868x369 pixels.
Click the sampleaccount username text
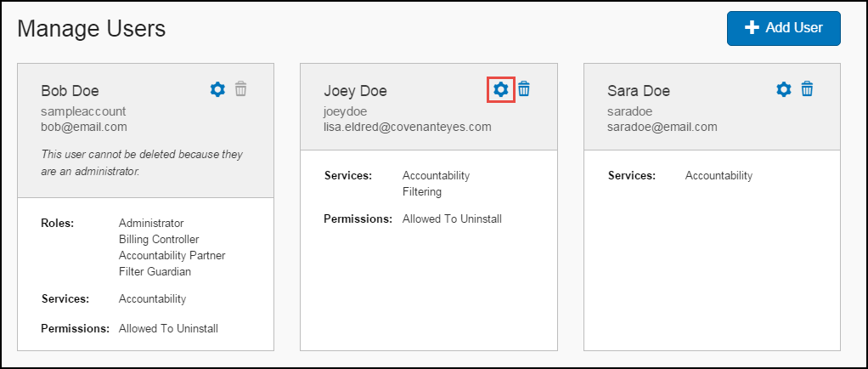pos(83,112)
